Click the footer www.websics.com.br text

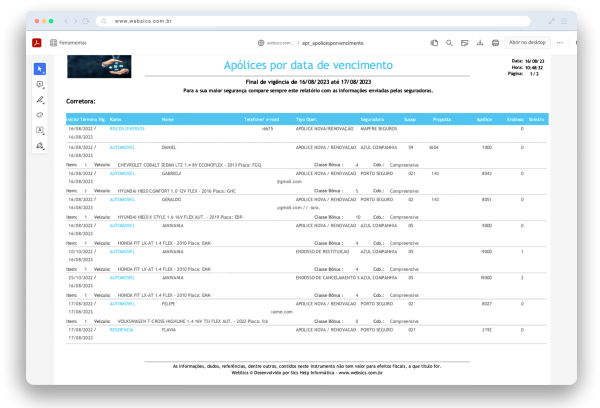click(360, 372)
